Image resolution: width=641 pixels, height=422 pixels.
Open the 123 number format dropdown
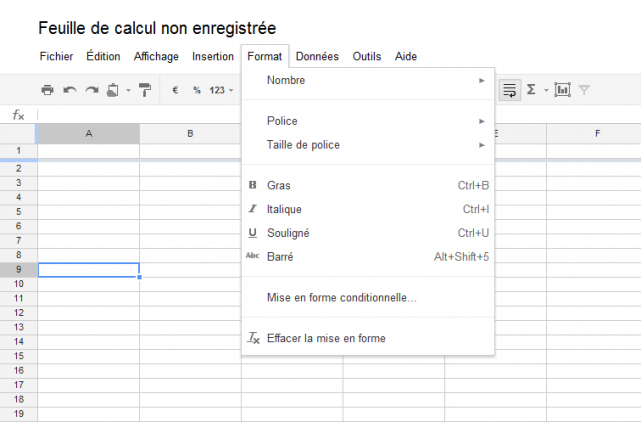click(x=221, y=90)
